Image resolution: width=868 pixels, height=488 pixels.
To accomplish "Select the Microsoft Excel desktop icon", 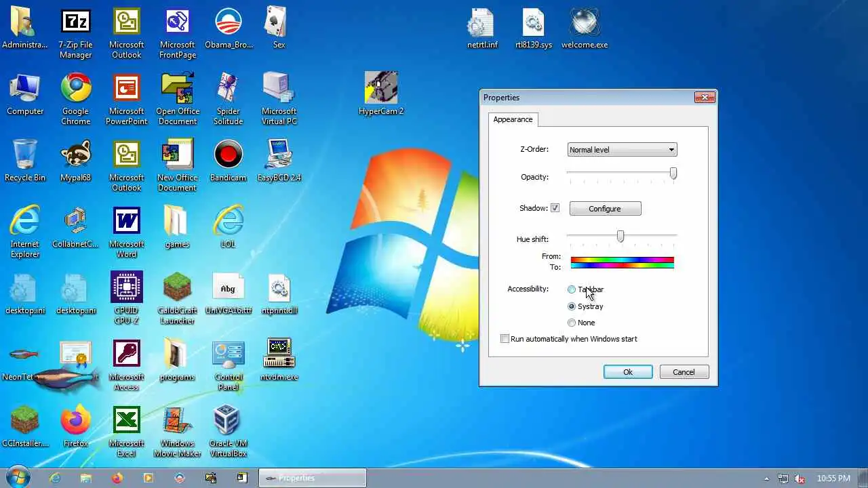I will (127, 432).
